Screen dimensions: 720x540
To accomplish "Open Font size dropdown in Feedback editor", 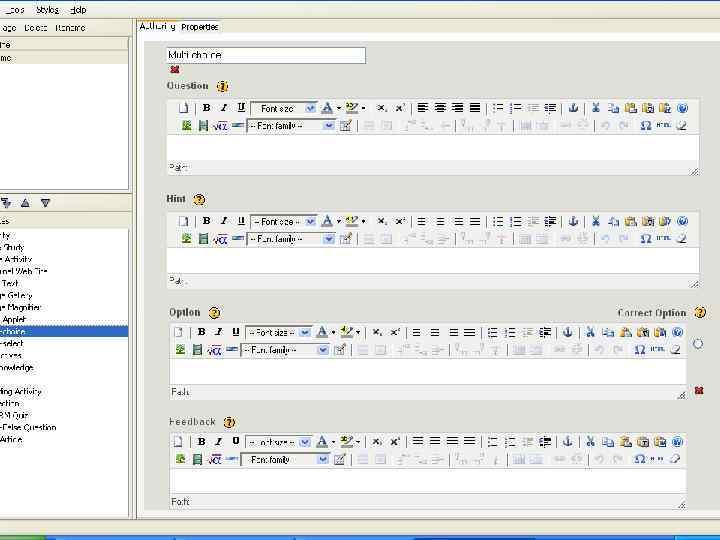I will coord(279,442).
